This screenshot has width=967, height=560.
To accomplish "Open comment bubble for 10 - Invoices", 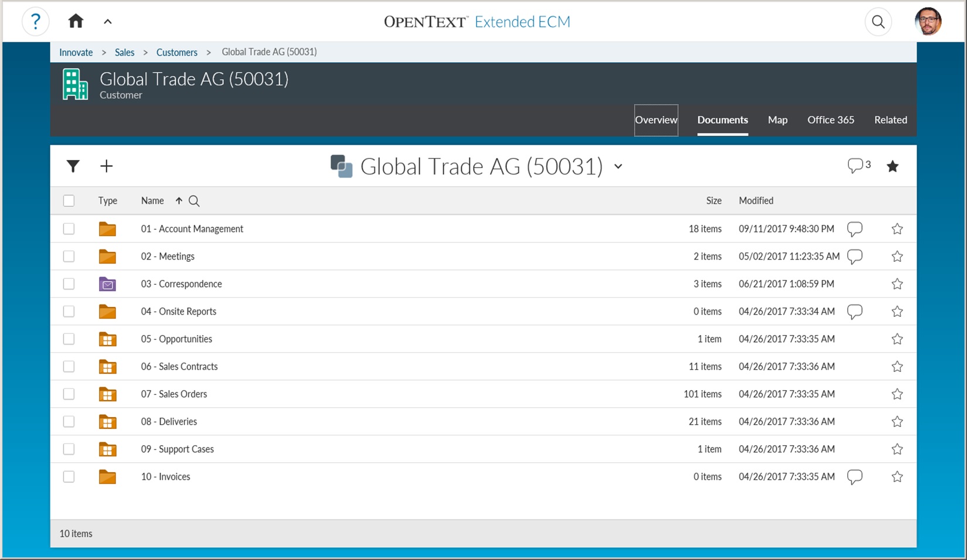I will 854,477.
